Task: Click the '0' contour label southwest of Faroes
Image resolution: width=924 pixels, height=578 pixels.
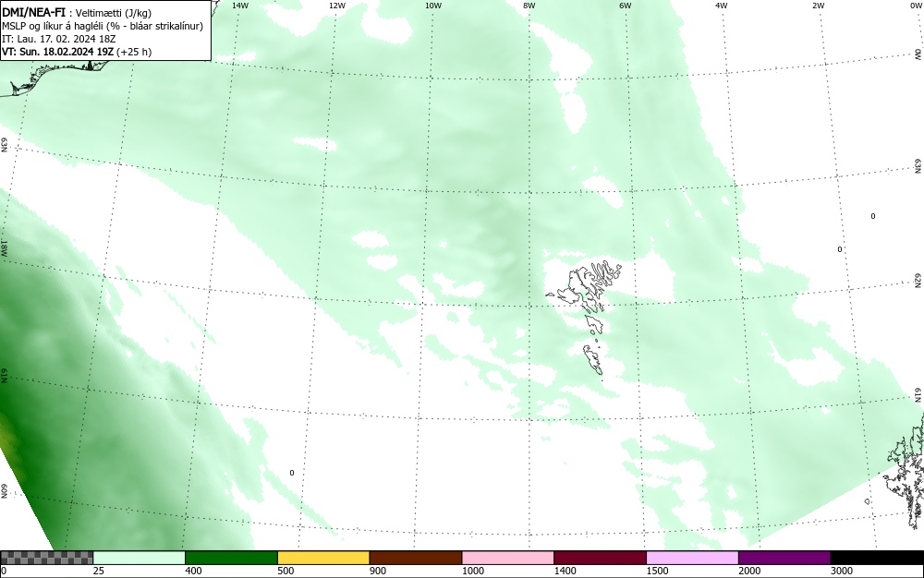Action: point(292,474)
